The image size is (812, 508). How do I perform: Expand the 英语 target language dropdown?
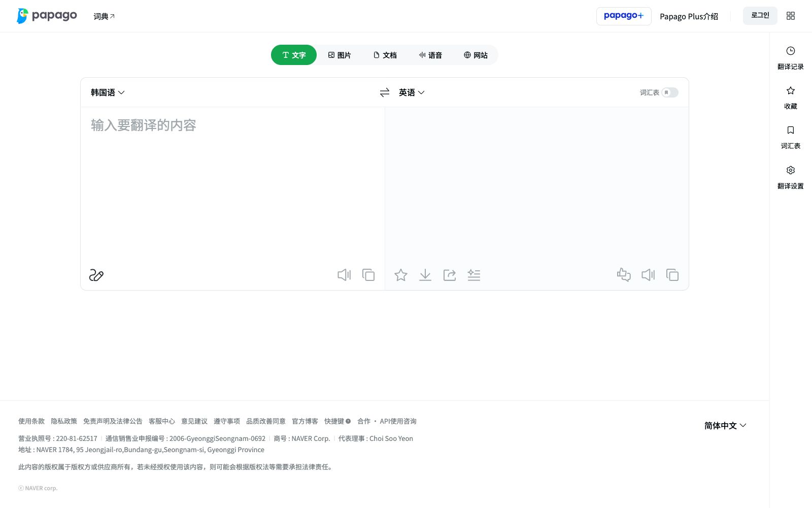click(x=412, y=92)
